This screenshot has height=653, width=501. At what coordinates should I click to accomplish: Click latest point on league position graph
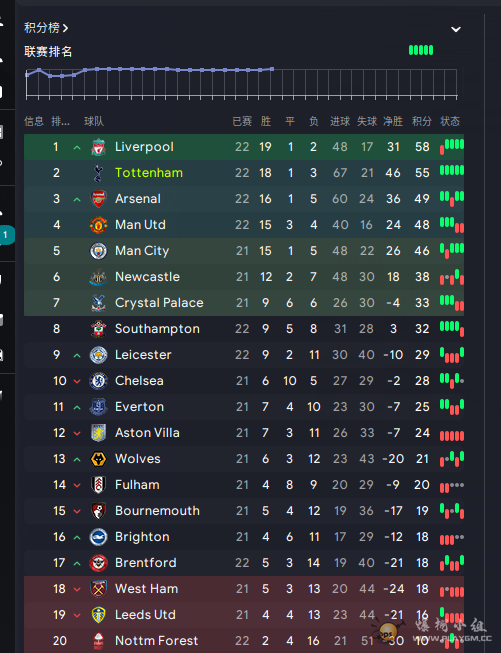(272, 69)
